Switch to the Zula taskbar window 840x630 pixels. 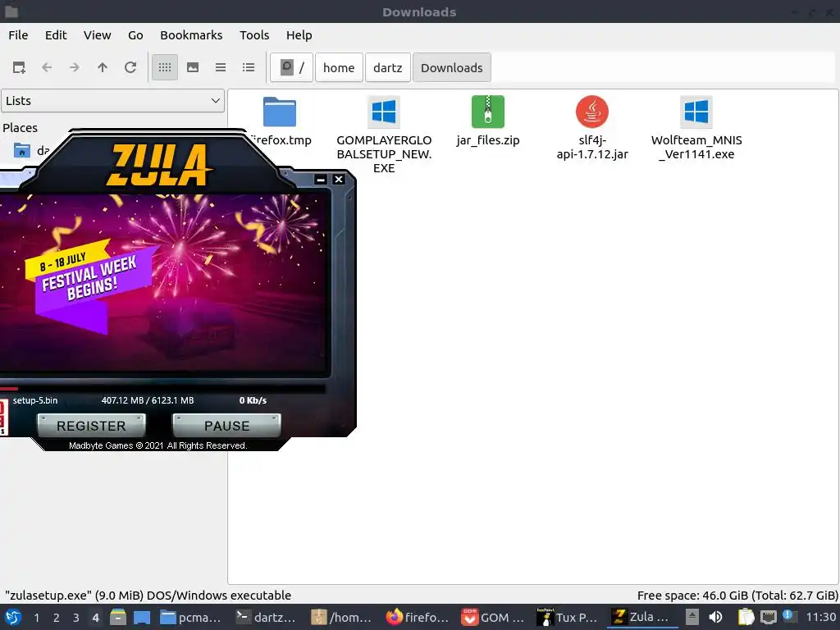[641, 617]
